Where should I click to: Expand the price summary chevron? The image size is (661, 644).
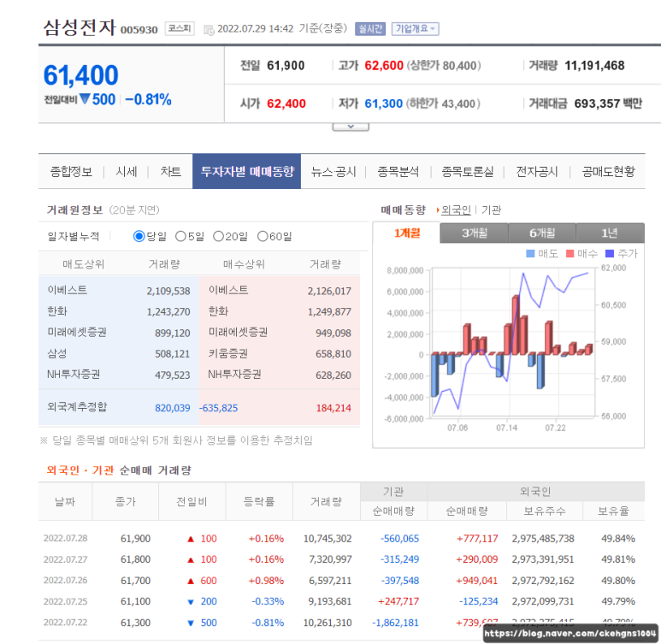point(351,127)
